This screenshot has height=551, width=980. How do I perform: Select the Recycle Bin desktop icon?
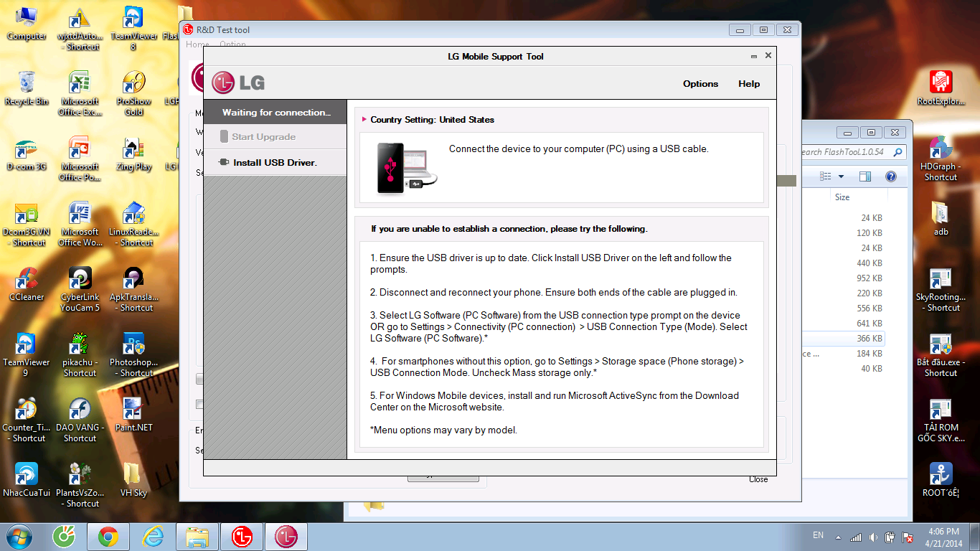[27, 89]
